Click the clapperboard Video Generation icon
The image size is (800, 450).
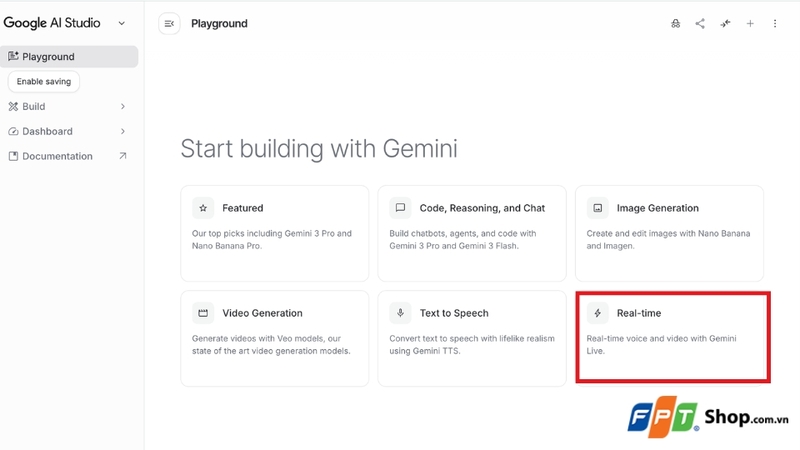click(x=203, y=313)
